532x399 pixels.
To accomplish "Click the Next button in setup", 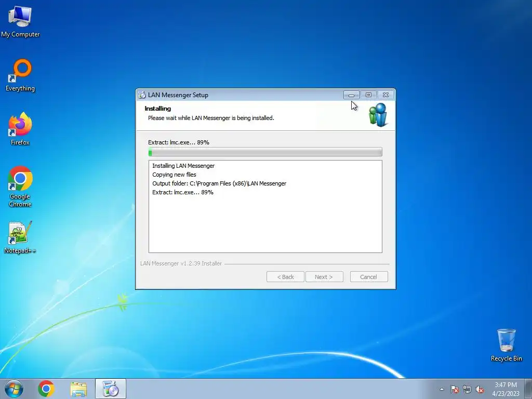I will click(324, 277).
